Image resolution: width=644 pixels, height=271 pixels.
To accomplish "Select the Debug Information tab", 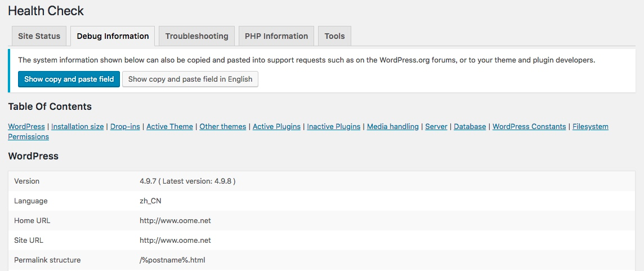I will (113, 36).
